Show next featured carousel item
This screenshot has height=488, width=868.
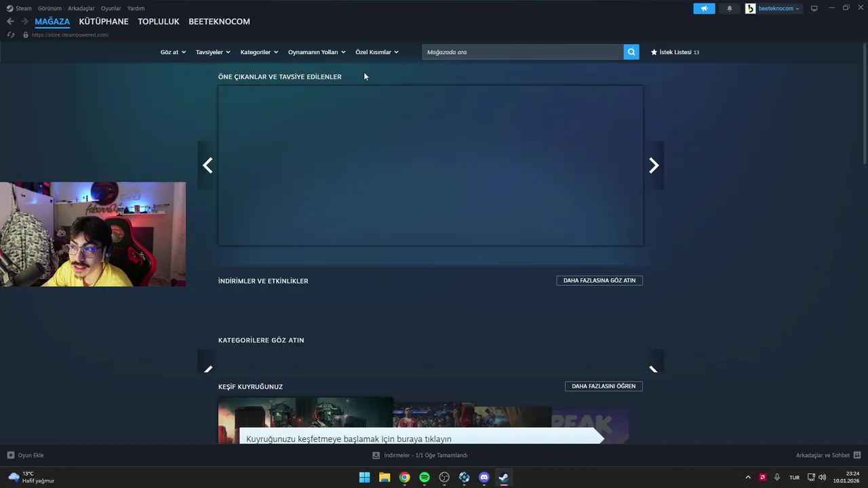click(x=654, y=165)
